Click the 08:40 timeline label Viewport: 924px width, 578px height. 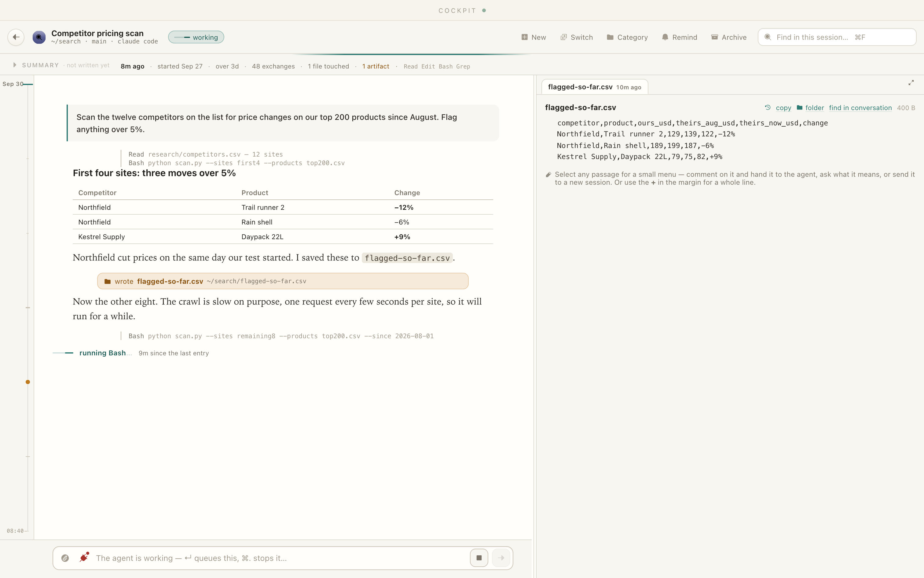tap(15, 531)
